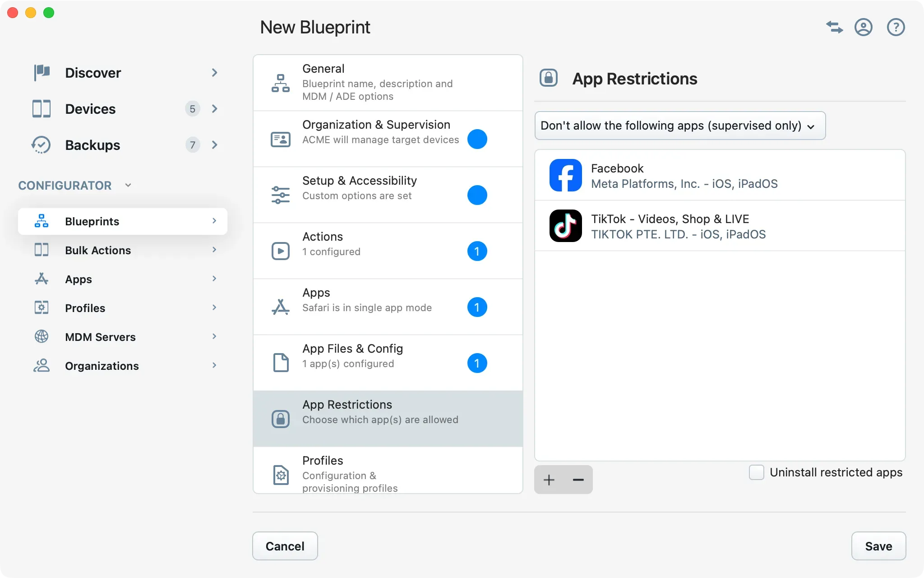Select the Blueprints icon in Configurator
The height and width of the screenshot is (578, 924).
click(x=42, y=221)
